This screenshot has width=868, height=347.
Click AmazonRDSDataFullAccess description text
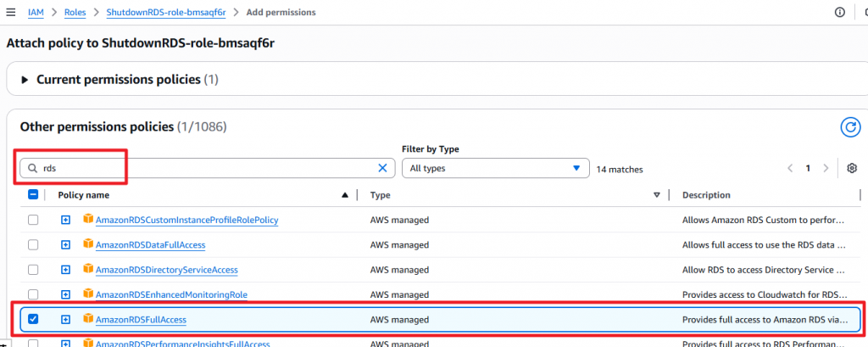pyautogui.click(x=764, y=245)
